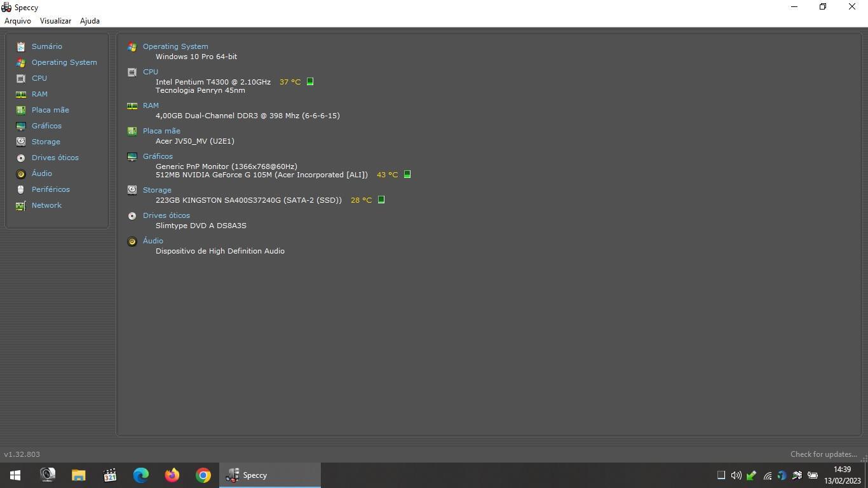Click the 512MB NVIDIA GeForce G 105M line
Screen dimensions: 868x488
[262, 175]
